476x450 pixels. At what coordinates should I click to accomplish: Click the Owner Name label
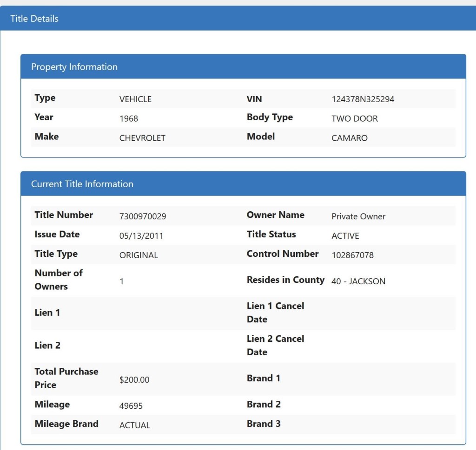click(x=276, y=215)
